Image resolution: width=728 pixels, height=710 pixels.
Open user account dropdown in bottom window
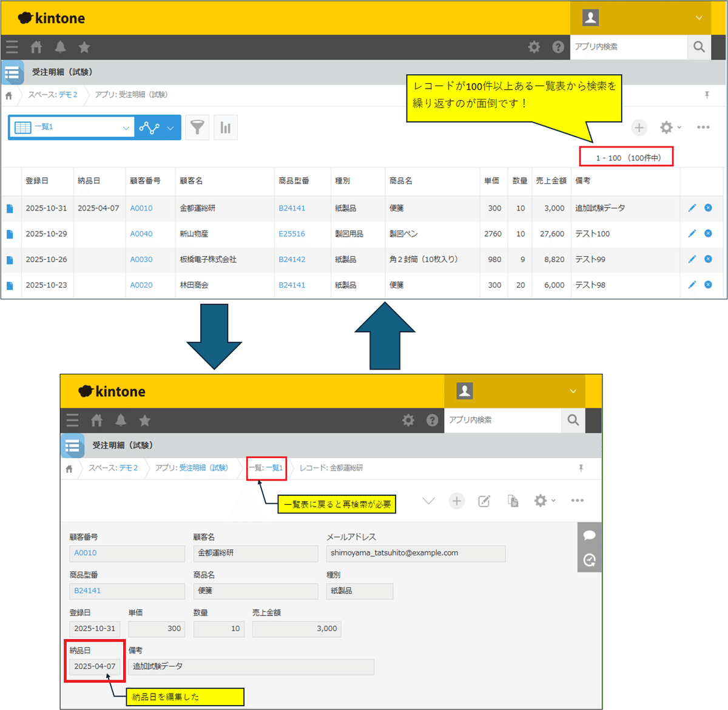pos(573,391)
